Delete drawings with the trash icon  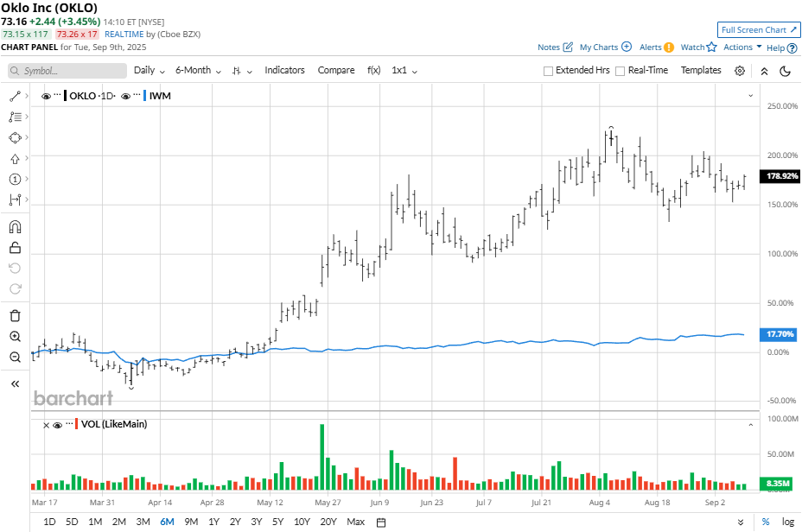[15, 316]
